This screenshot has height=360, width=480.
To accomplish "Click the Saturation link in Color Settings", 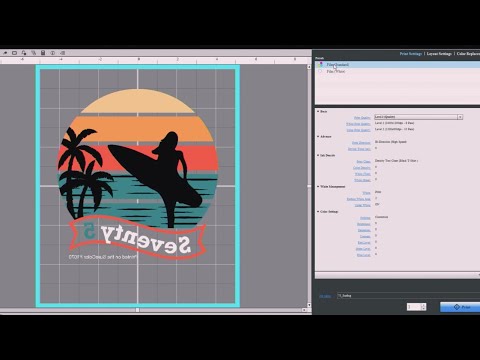I will 364,230.
